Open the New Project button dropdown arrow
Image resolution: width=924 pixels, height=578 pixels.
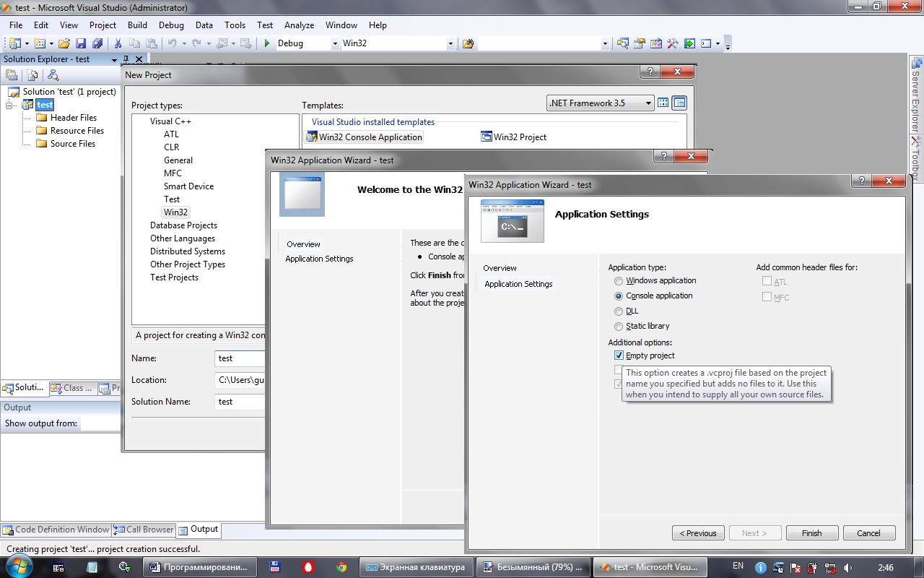click(x=26, y=43)
